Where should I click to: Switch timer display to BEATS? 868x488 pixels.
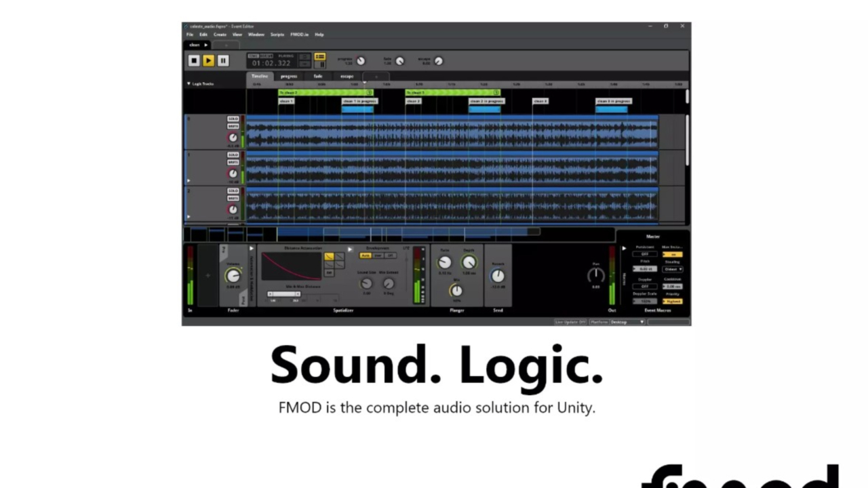tap(266, 56)
